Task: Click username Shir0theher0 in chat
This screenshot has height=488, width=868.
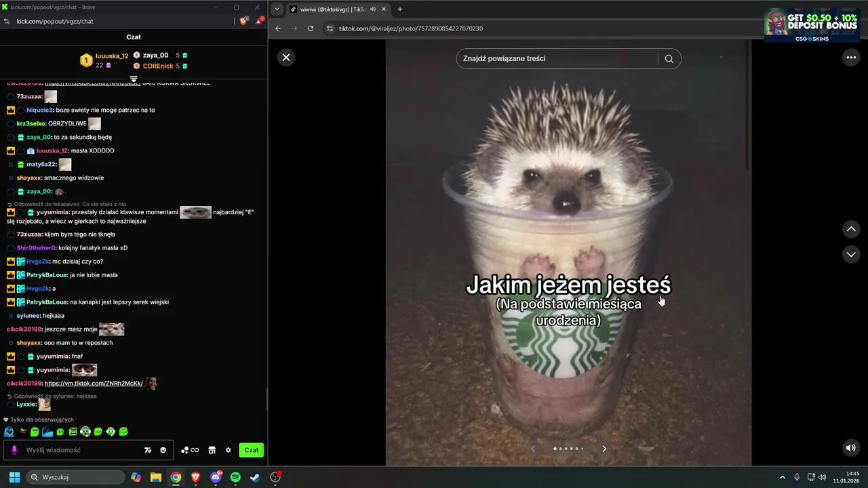Action: [x=36, y=248]
